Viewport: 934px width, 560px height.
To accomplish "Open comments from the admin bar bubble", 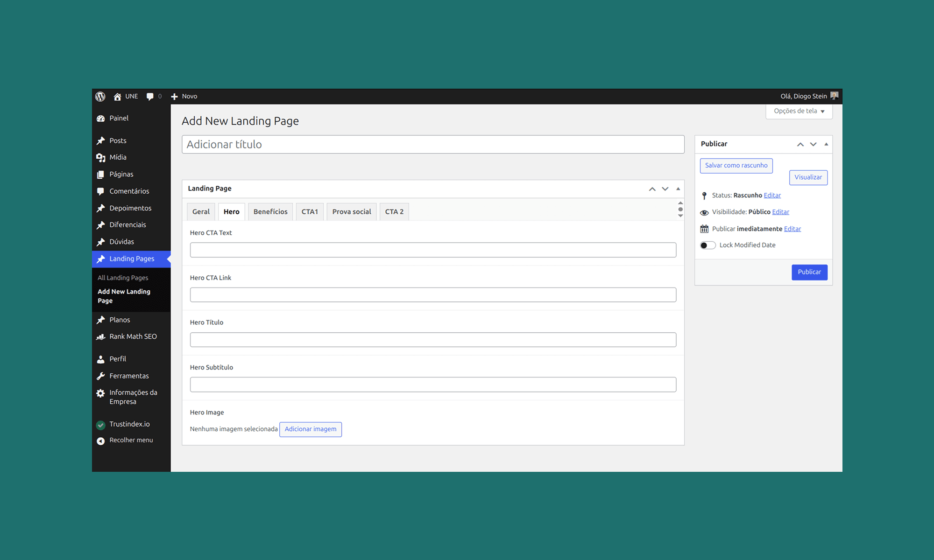I will point(150,96).
